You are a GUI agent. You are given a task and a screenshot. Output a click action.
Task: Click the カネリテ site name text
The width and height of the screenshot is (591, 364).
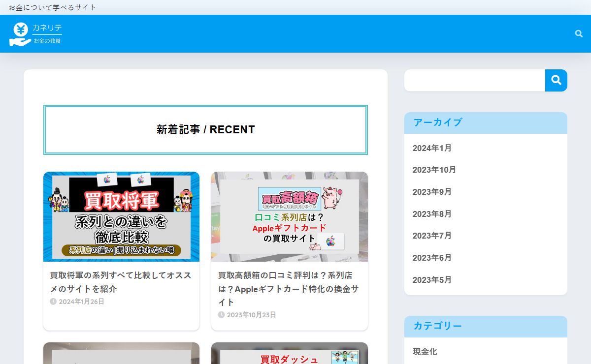(47, 28)
